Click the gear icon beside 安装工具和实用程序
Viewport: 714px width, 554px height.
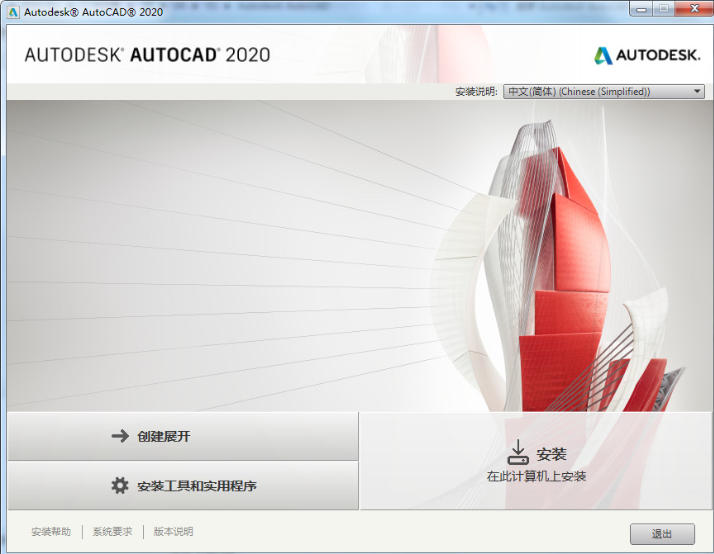[120, 486]
